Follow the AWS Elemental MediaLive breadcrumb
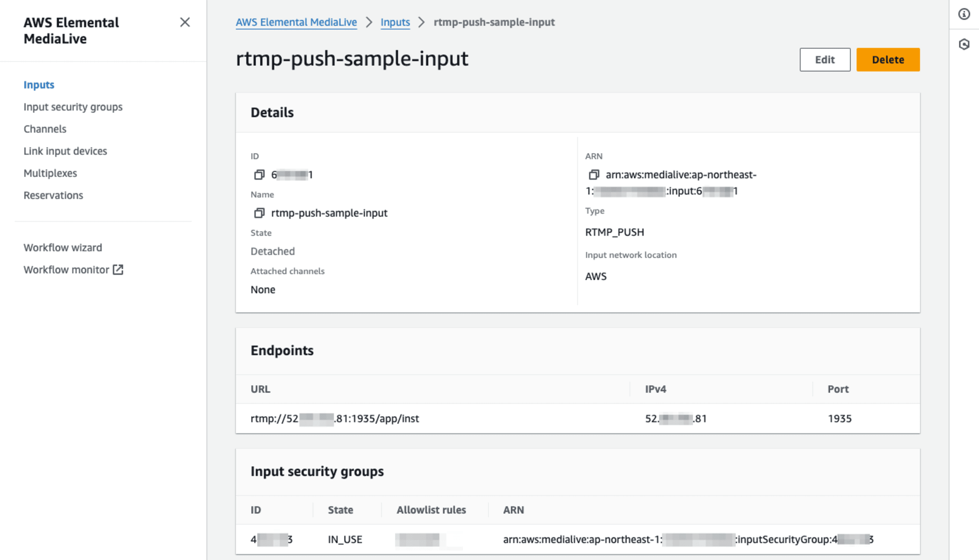979x560 pixels. [x=296, y=22]
